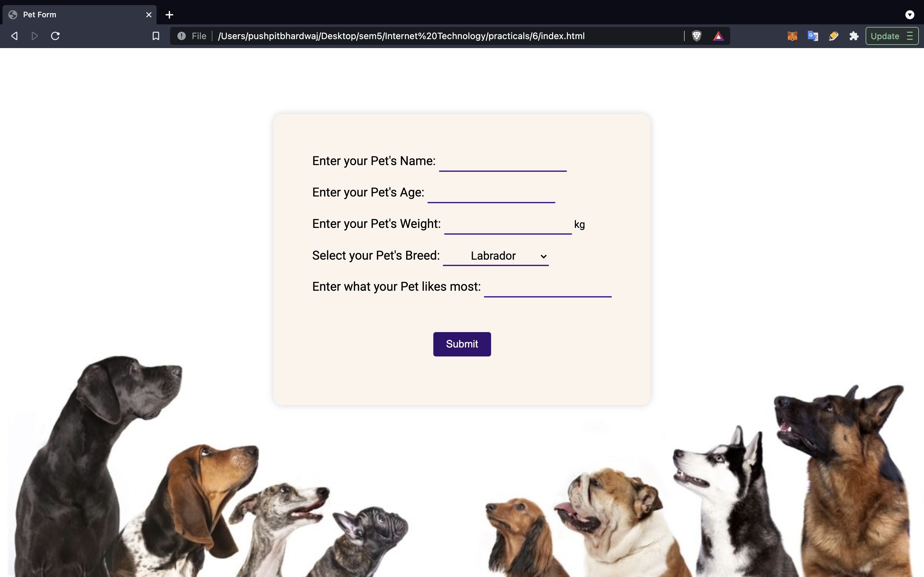Select the Pet Form tab

tap(76, 14)
